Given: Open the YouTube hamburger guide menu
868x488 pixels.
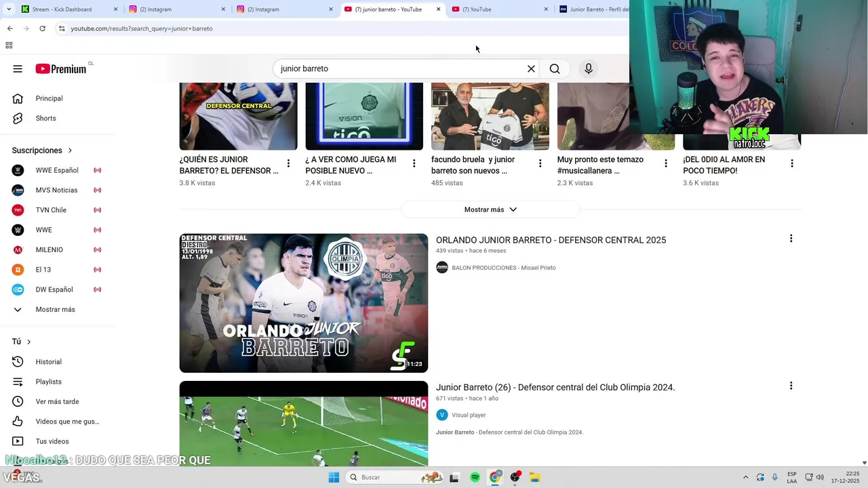Looking at the screenshot, I should [18, 68].
